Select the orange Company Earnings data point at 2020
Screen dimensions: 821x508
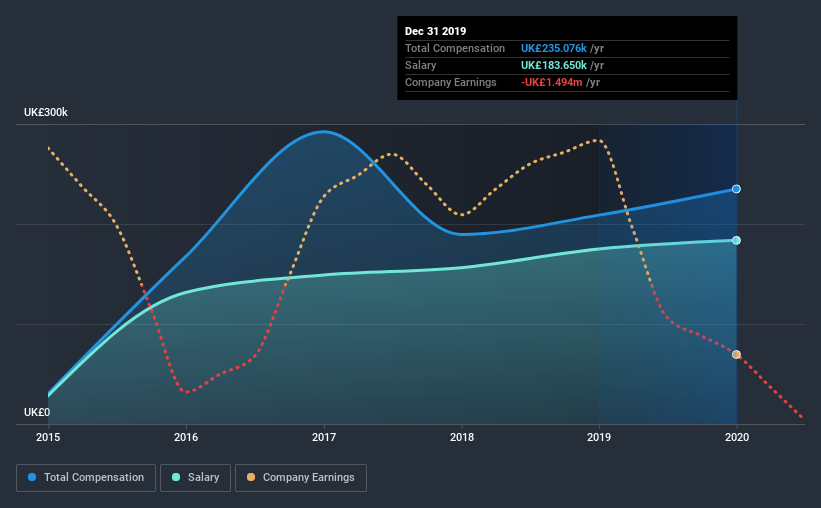tap(736, 355)
